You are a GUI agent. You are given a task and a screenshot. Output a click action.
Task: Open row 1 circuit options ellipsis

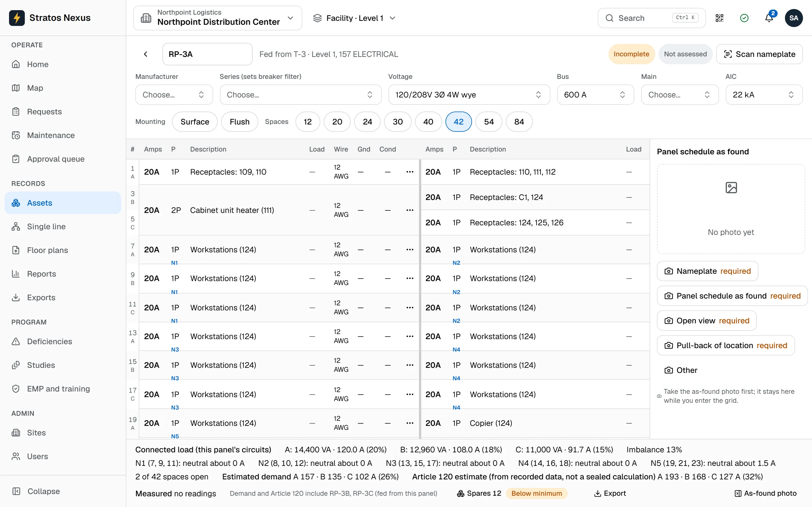tap(410, 172)
